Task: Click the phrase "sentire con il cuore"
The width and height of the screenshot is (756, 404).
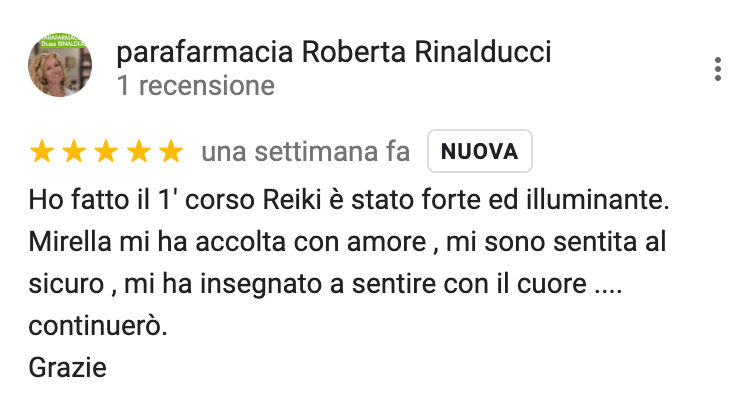Action: pyautogui.click(x=469, y=283)
